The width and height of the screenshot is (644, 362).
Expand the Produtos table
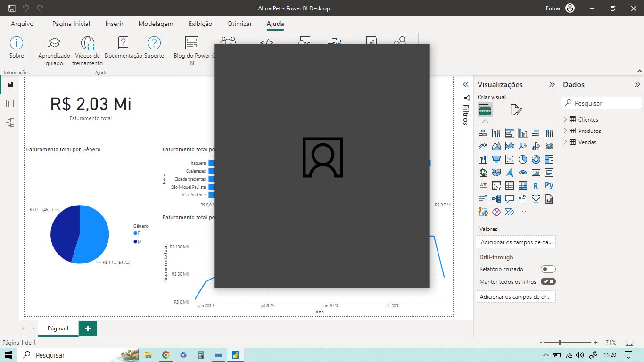pos(565,131)
